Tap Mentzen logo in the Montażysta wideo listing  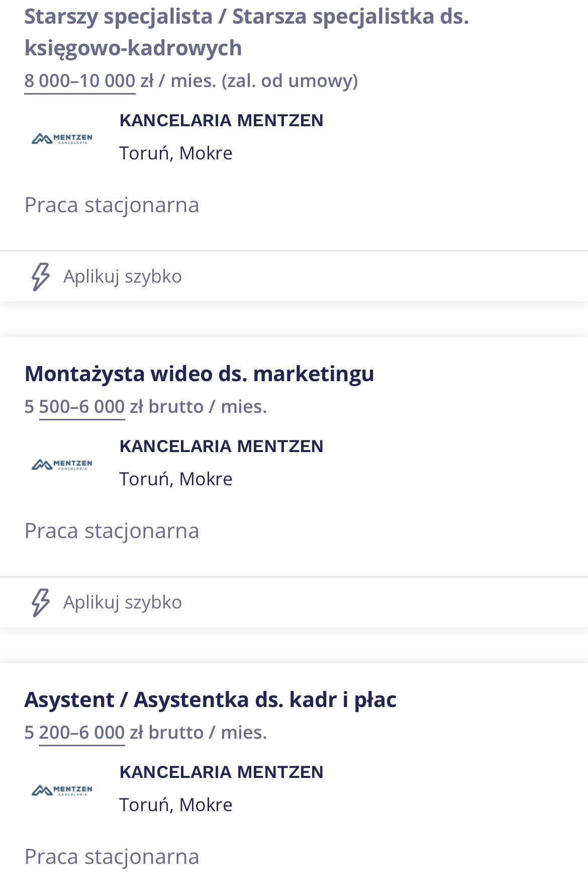(62, 464)
